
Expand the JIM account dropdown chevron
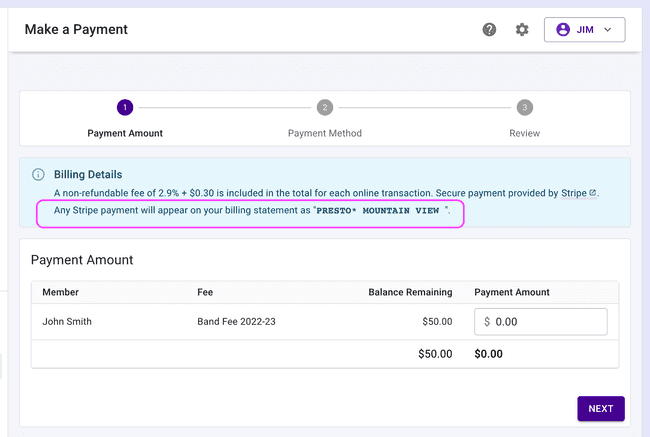tap(607, 30)
